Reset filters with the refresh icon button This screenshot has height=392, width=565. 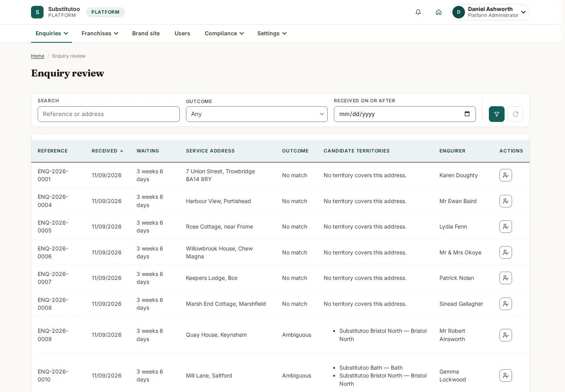(516, 114)
